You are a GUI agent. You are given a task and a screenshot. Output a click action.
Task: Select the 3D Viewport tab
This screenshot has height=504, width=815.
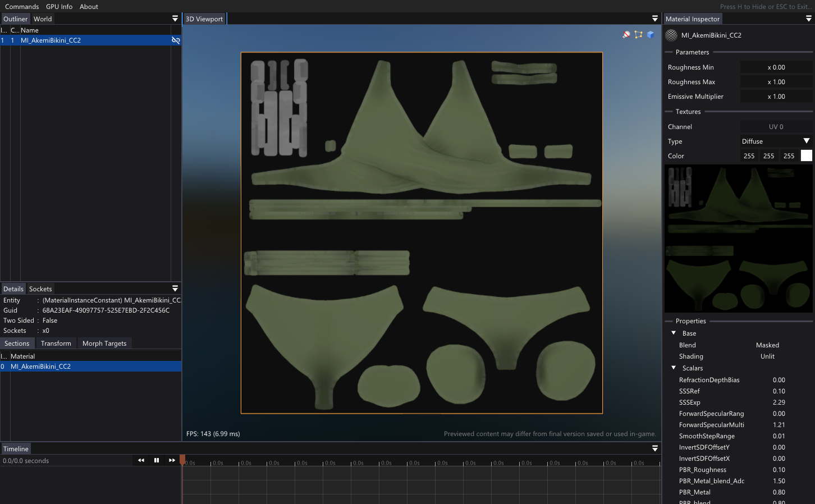(204, 19)
